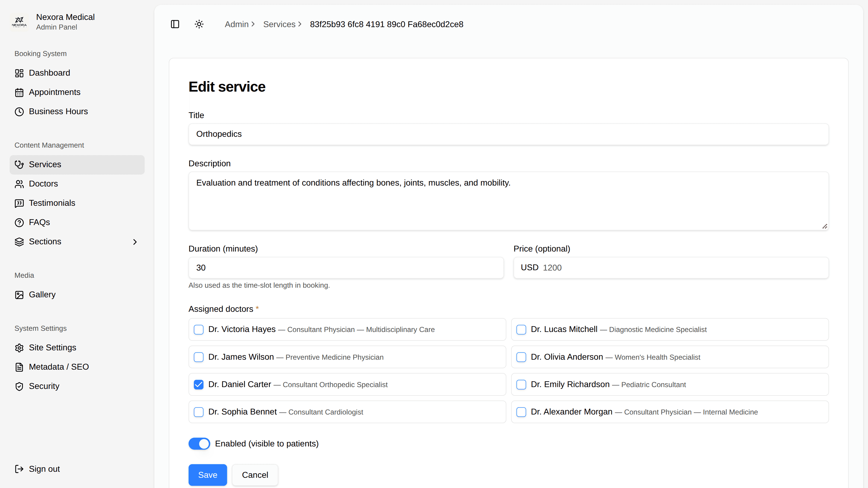The height and width of the screenshot is (488, 868).
Task: Check Dr. James Wilson checkbox
Action: coord(199,357)
